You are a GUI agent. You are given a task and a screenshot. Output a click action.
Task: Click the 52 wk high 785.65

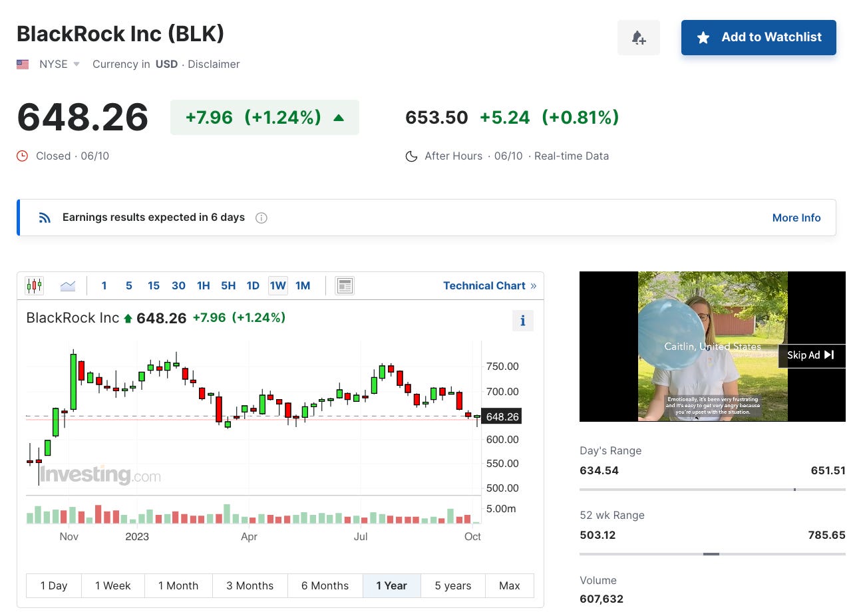(x=828, y=535)
